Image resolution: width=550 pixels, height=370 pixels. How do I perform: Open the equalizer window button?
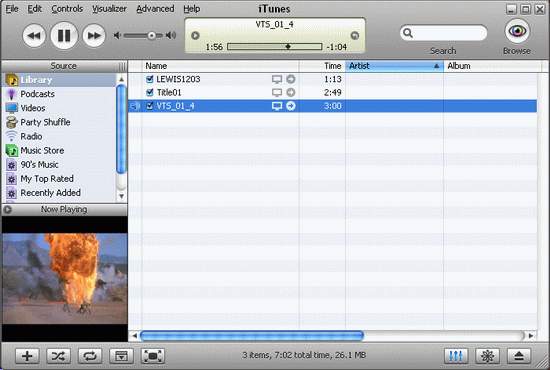[x=456, y=356]
